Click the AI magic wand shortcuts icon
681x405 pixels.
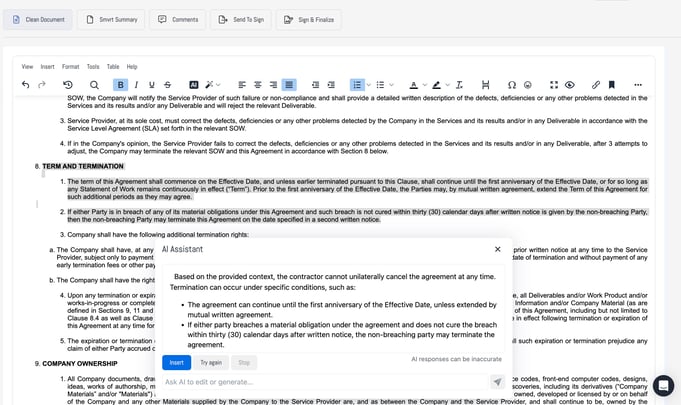[x=209, y=85]
